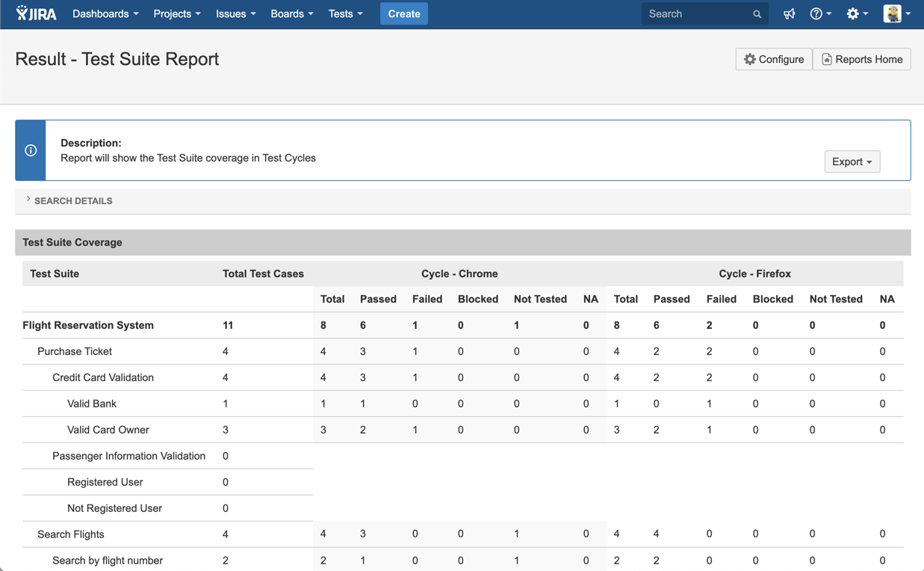This screenshot has height=571, width=924.
Task: Click the Total Test Cases header
Action: [x=263, y=274]
